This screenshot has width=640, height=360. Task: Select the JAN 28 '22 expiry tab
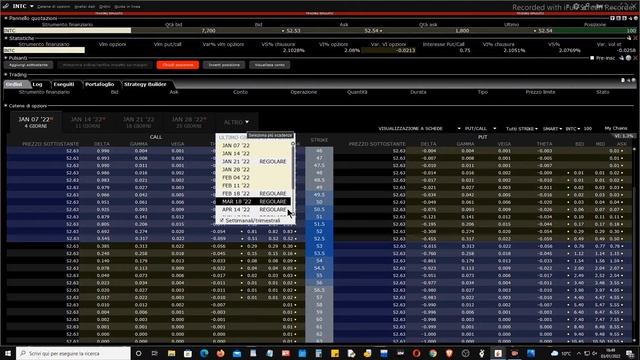coord(189,122)
